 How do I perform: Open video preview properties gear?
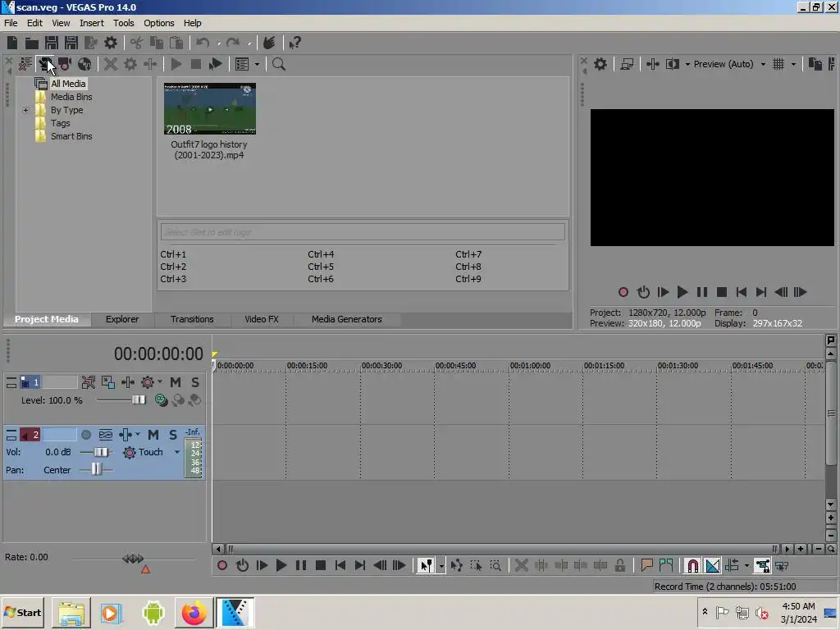[x=600, y=64]
